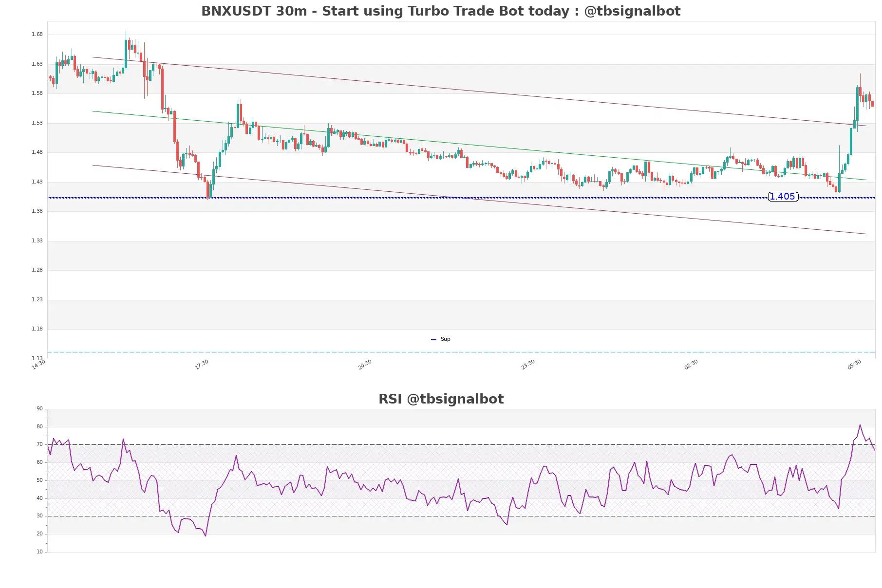882x588 pixels.
Task: Click the RSI 70 axis label
Action: 39,444
